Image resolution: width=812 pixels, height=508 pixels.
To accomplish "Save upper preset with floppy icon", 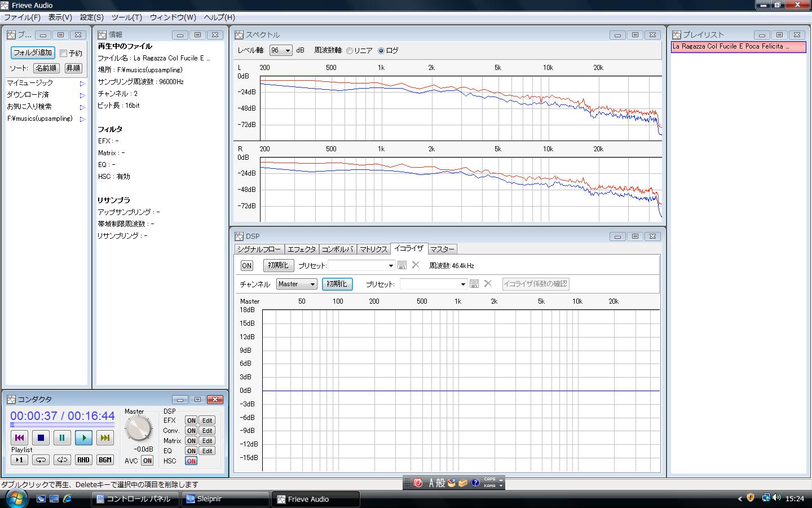I will click(402, 265).
